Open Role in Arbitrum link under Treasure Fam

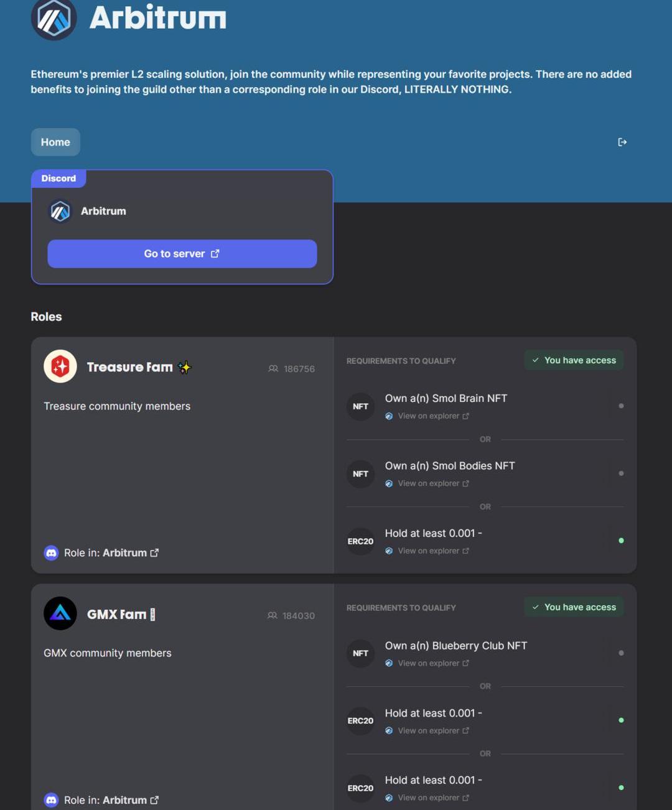[x=125, y=553]
